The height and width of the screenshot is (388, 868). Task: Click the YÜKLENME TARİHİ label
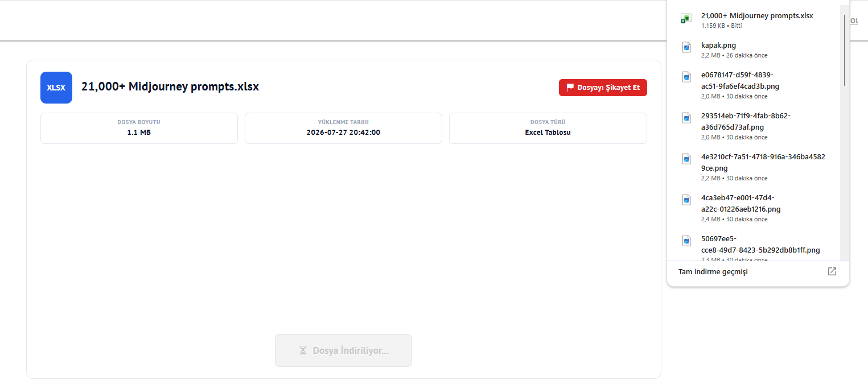point(343,122)
